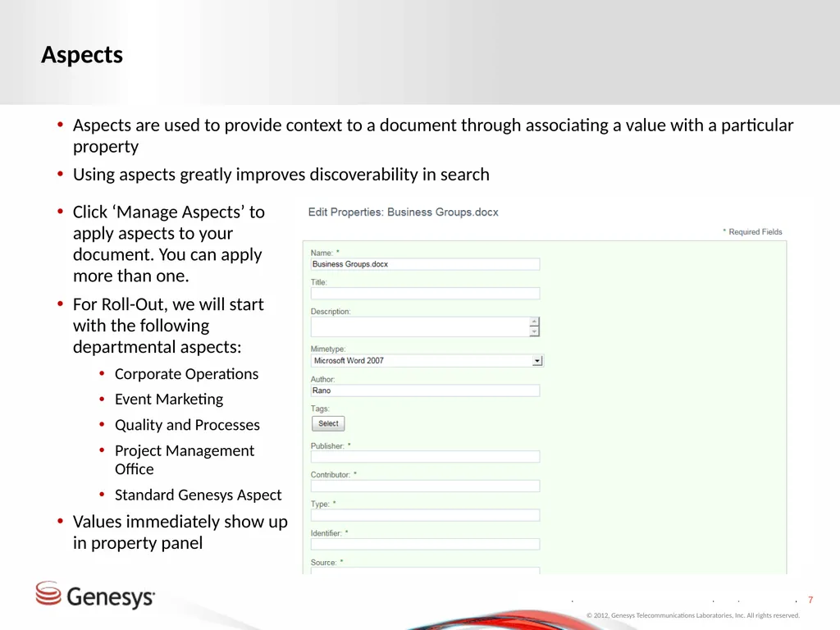Click the Identifier input field

pyautogui.click(x=426, y=545)
